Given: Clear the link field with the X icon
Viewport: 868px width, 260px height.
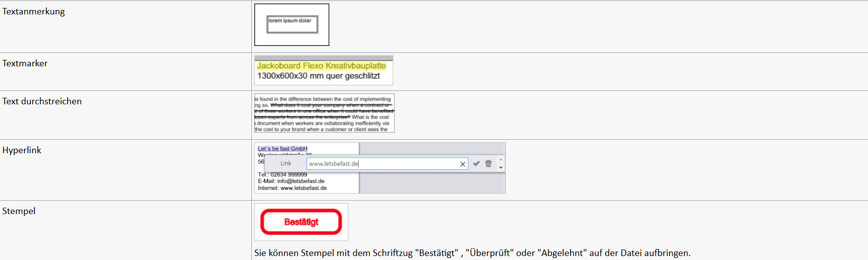Looking at the screenshot, I should [463, 164].
